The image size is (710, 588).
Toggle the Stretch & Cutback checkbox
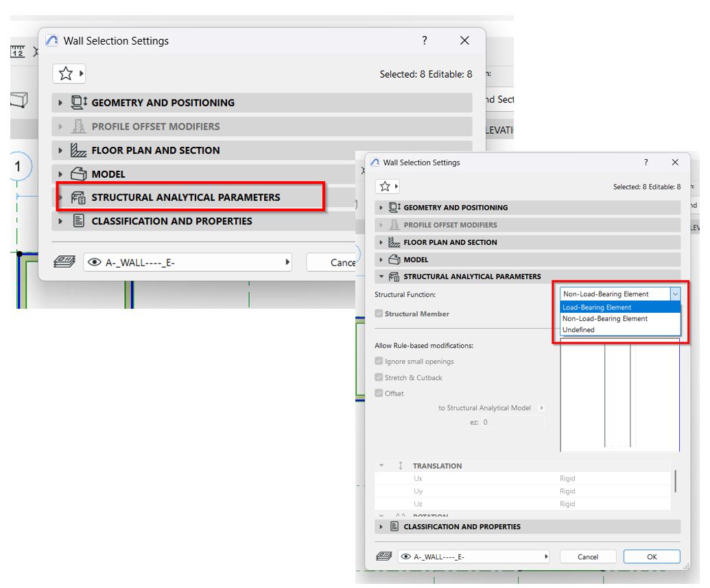click(x=379, y=377)
